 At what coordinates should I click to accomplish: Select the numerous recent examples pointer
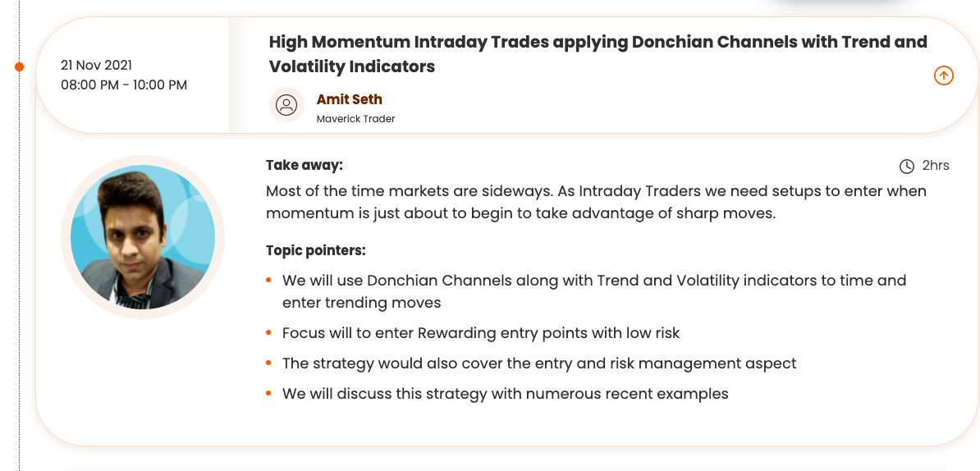[x=505, y=394]
